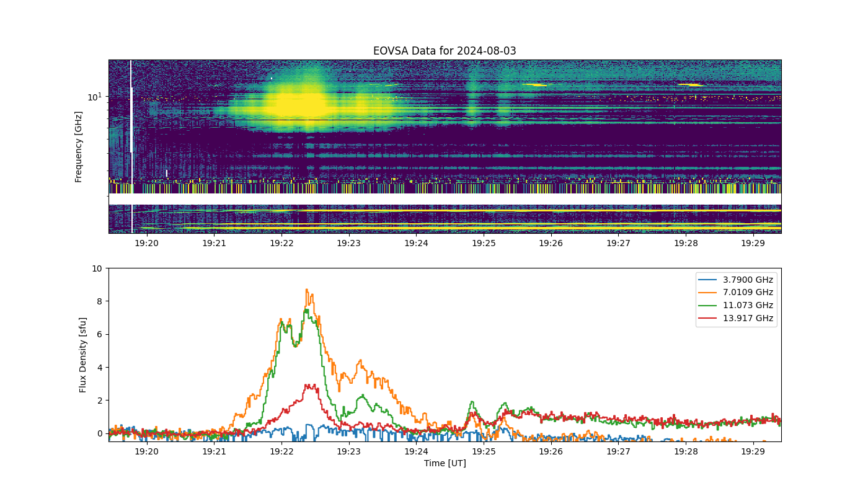Click the flux tick label '2'
The height and width of the screenshot is (496, 868).
(100, 401)
